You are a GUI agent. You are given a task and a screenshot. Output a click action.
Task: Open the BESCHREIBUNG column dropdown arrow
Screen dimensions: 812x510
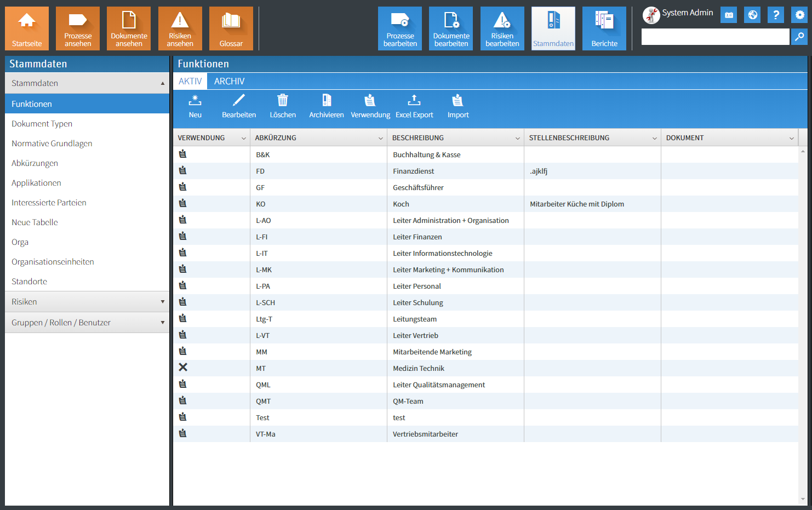(x=517, y=139)
